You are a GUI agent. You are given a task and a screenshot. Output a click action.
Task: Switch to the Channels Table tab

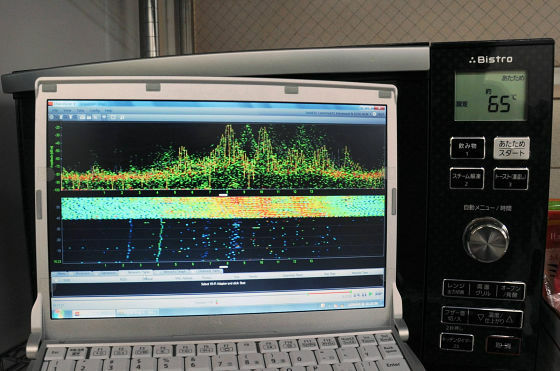tap(207, 271)
